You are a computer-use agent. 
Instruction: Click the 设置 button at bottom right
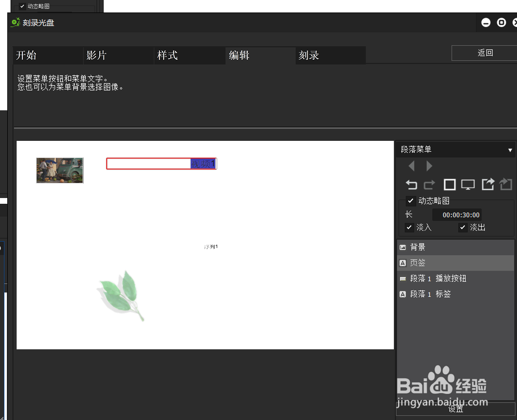455,409
